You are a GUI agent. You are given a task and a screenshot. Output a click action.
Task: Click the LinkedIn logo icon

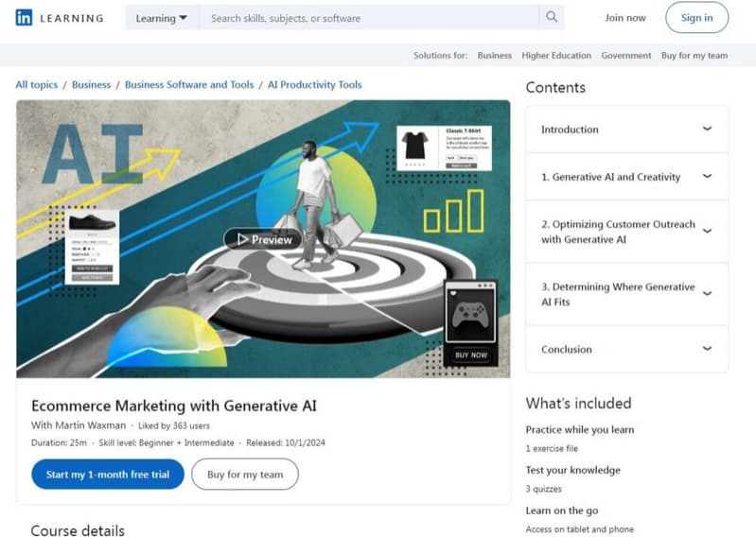(x=24, y=18)
